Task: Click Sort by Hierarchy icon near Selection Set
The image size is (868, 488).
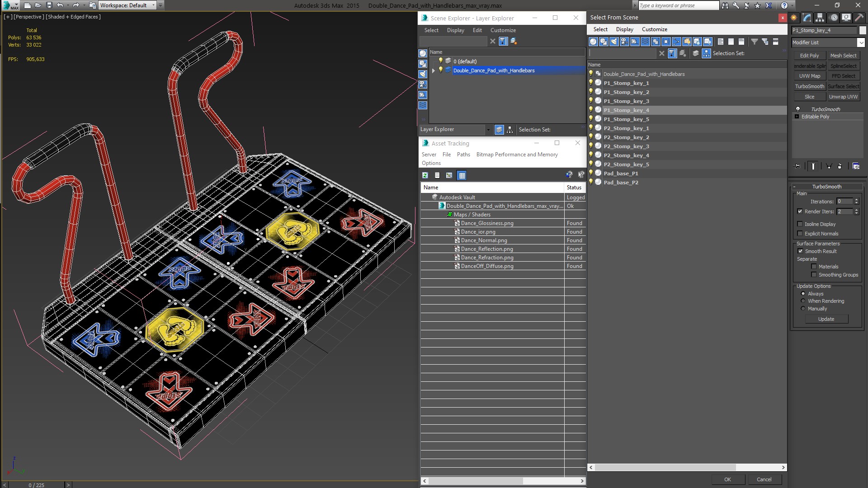Action: [x=706, y=53]
